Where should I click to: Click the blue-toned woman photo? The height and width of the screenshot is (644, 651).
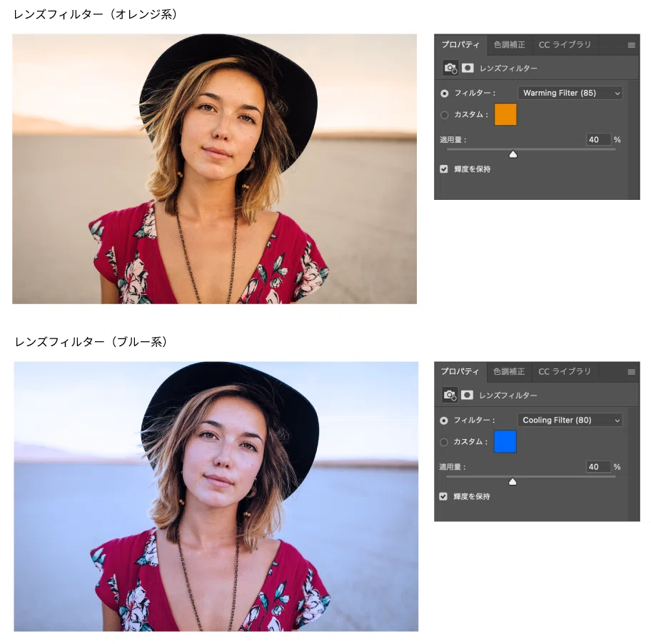pyautogui.click(x=216, y=497)
